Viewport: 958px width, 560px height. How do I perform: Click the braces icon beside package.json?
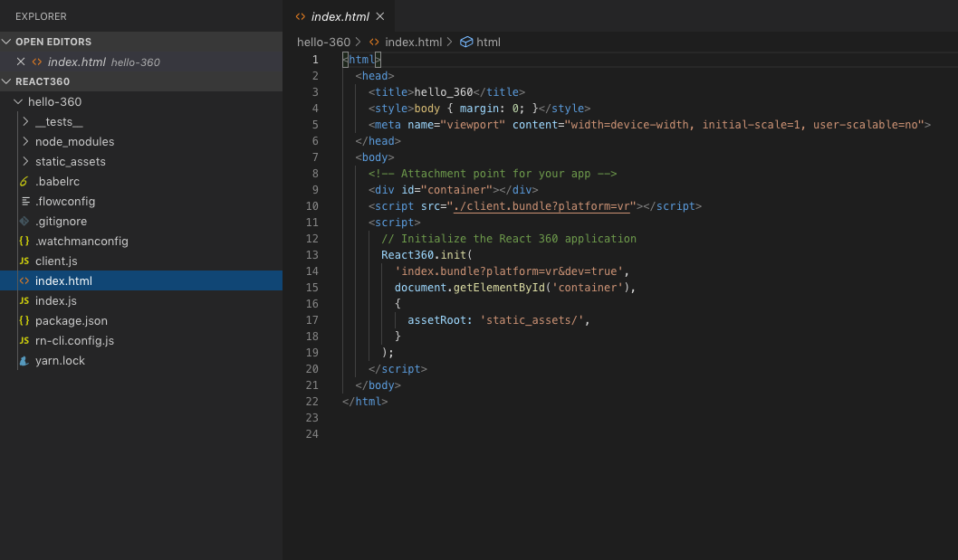click(23, 320)
